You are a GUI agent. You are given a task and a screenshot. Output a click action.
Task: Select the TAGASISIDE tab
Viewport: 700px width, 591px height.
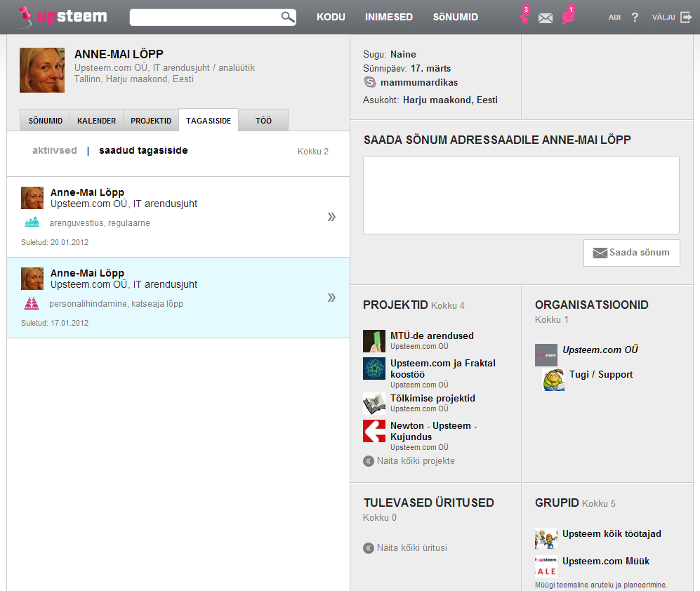pyautogui.click(x=209, y=121)
